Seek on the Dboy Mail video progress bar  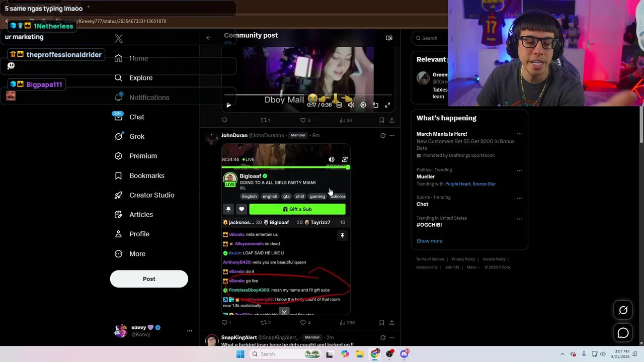click(308, 95)
